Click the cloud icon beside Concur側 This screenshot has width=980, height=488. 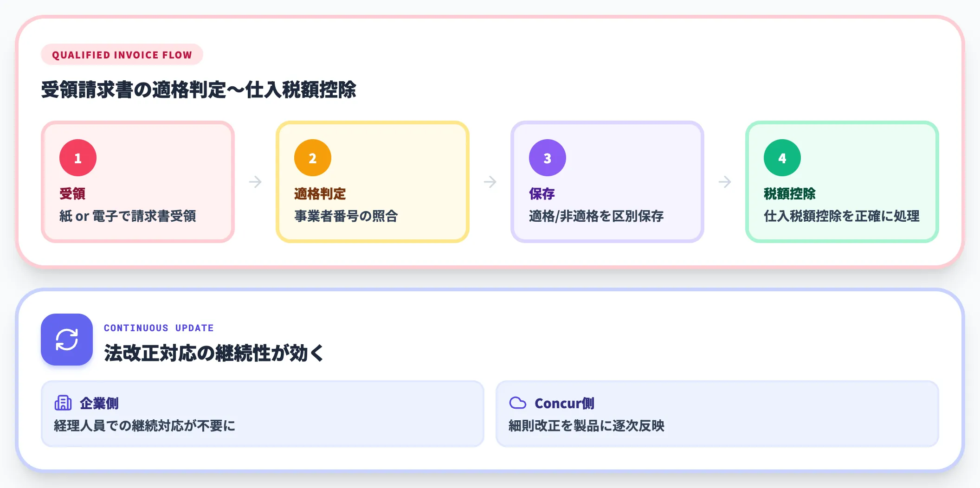tap(518, 403)
